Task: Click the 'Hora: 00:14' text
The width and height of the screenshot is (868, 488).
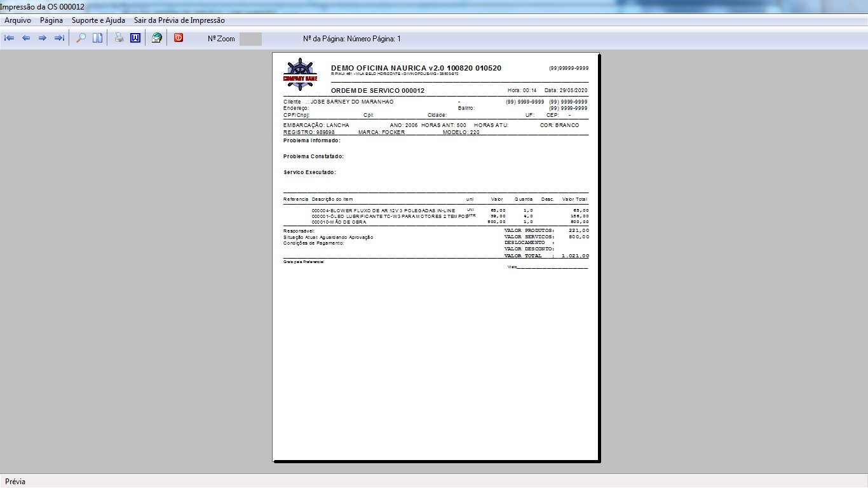Action: point(522,91)
